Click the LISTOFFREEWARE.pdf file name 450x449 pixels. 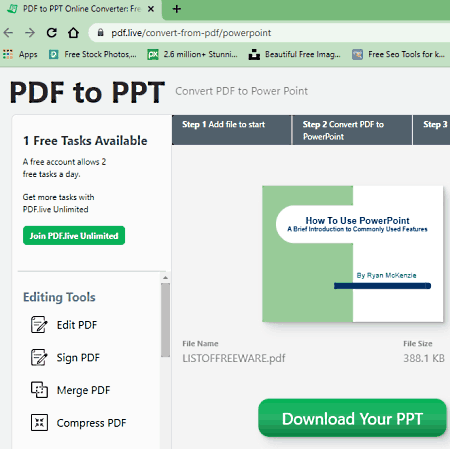click(234, 358)
